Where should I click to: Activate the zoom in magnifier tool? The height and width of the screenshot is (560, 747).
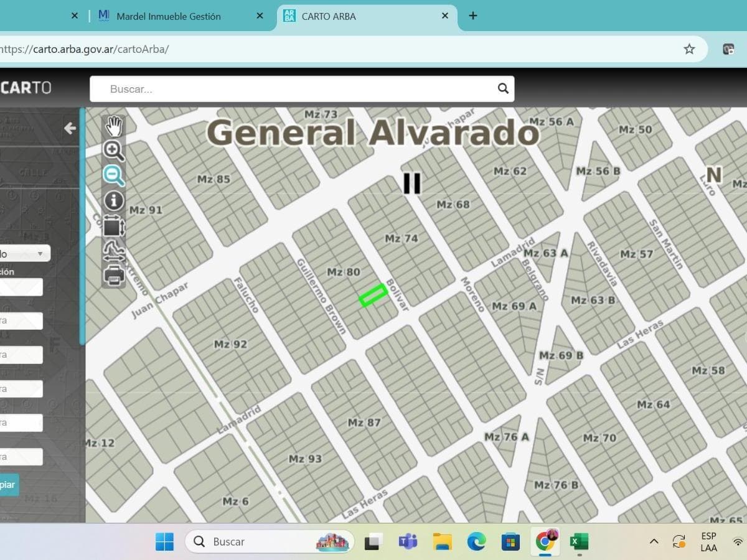[x=114, y=151]
